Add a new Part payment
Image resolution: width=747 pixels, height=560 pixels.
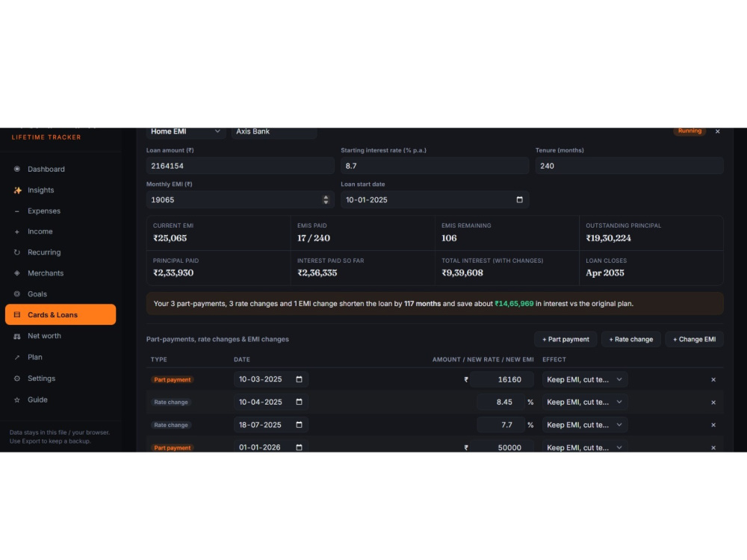(565, 339)
